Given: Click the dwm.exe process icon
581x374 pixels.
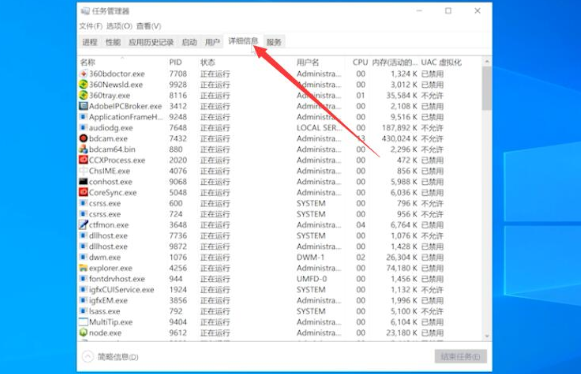Looking at the screenshot, I should (x=83, y=257).
